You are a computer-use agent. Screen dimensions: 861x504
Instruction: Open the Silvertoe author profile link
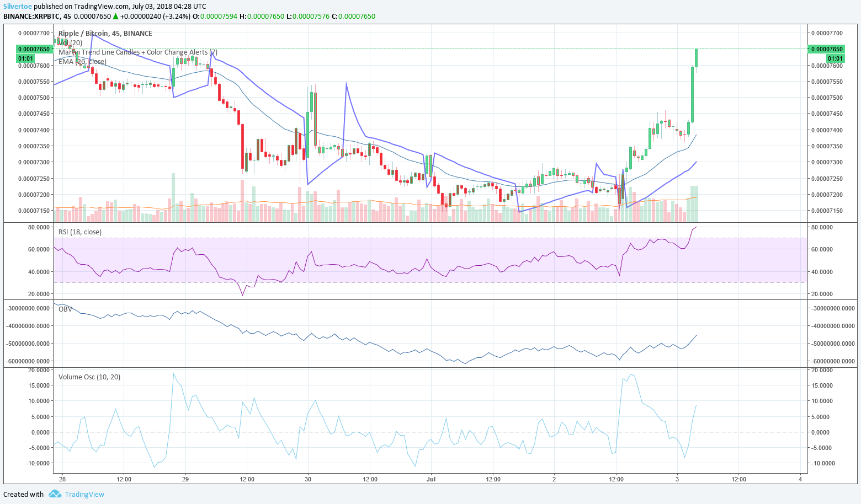17,7
